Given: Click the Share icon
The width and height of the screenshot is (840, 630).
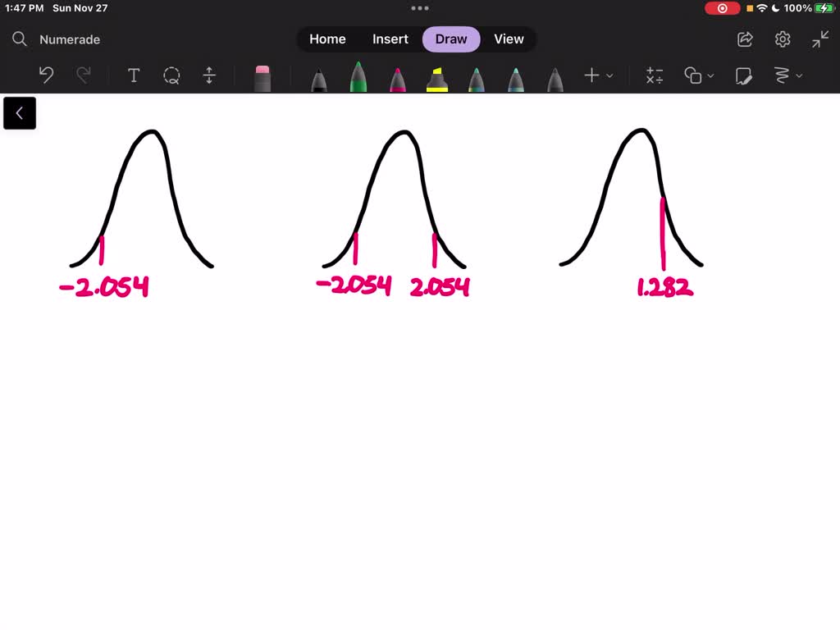Looking at the screenshot, I should coord(745,39).
